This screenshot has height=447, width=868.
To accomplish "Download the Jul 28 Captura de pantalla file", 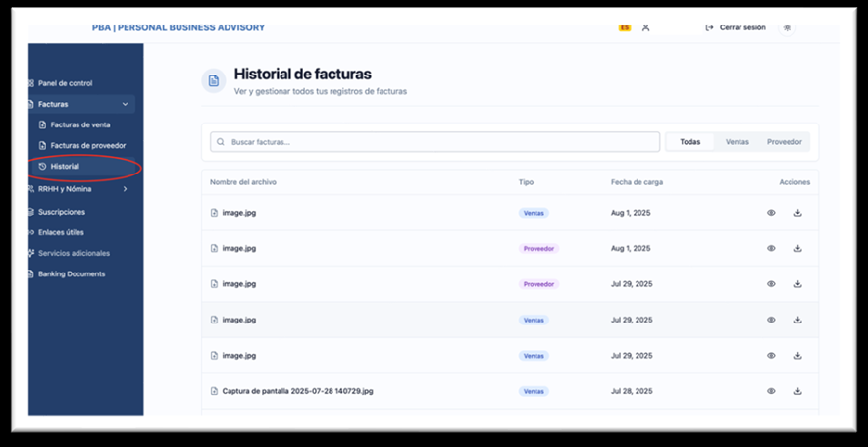I will [797, 391].
